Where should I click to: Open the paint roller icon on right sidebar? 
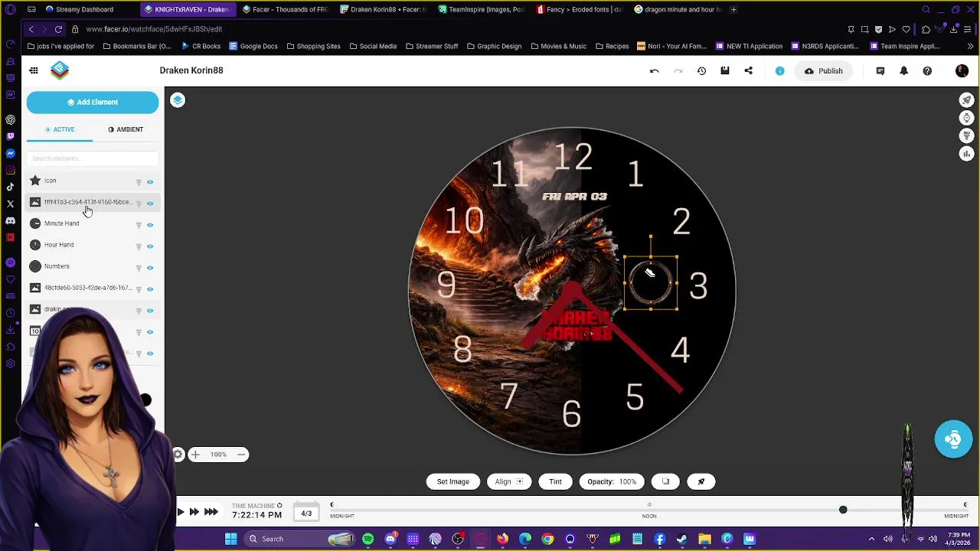tap(966, 135)
